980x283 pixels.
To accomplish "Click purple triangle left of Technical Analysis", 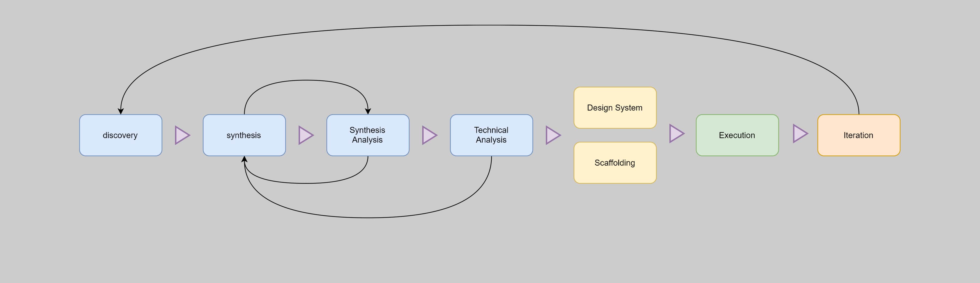I will 429,135.
